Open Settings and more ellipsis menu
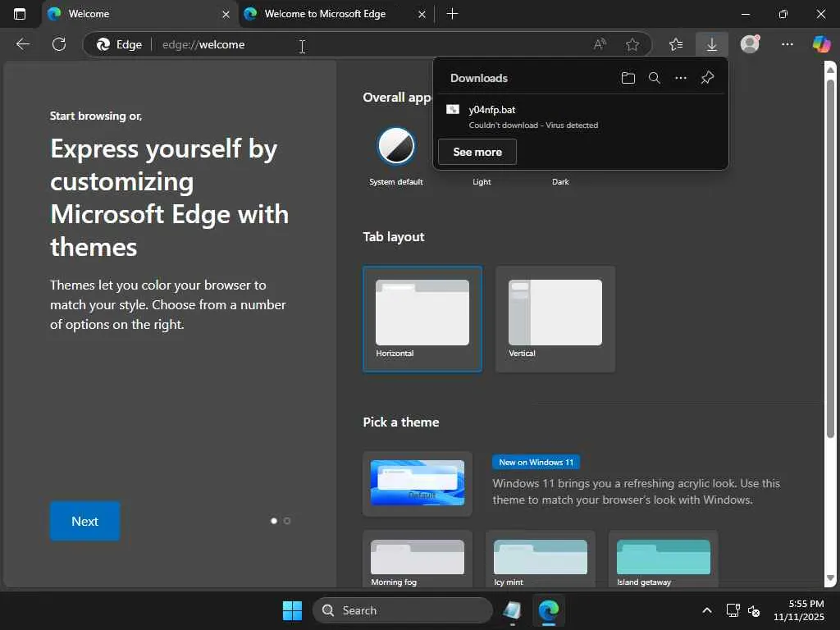840x630 pixels. click(787, 44)
